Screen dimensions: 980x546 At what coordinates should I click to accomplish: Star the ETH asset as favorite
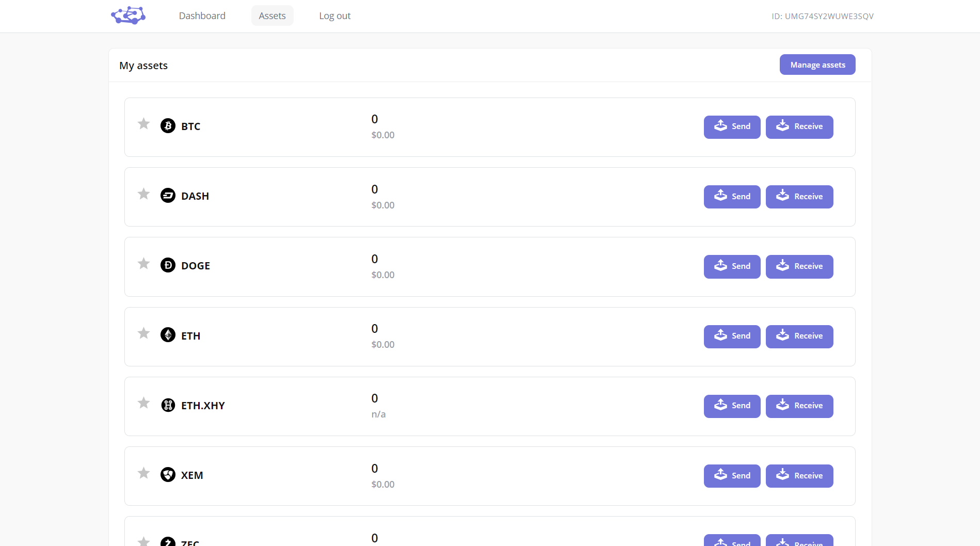(143, 333)
